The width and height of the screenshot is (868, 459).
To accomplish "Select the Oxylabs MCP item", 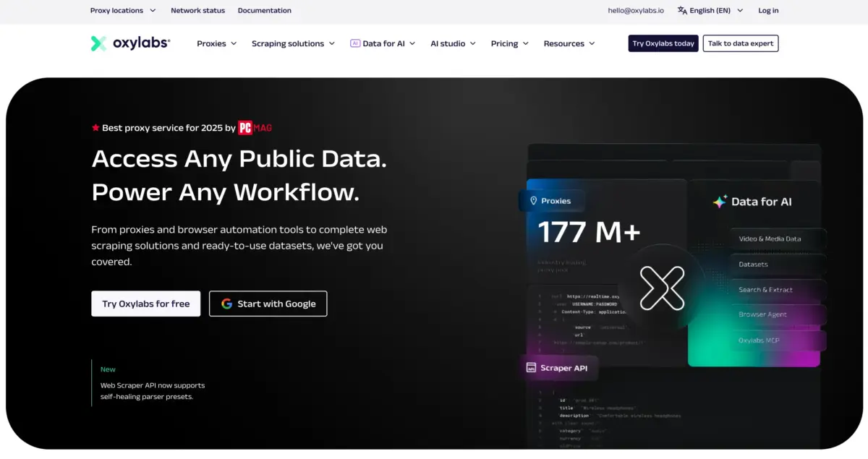I will [x=778, y=340].
